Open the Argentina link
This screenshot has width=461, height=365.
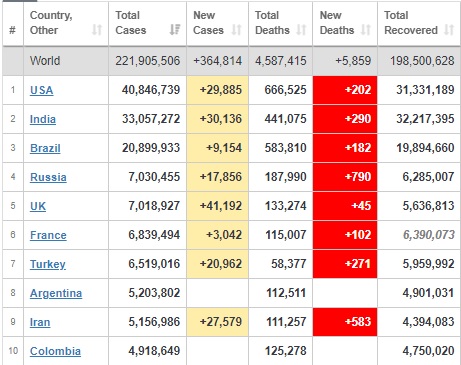click(56, 293)
